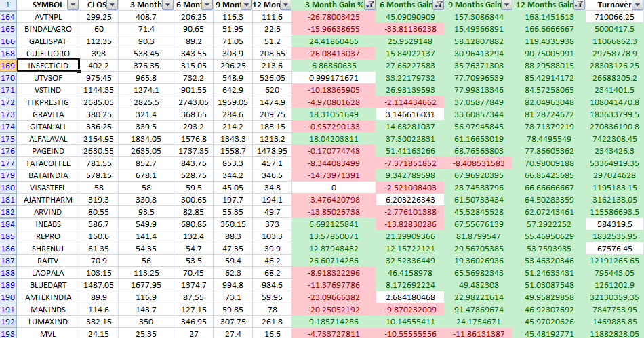The image size is (644, 338).
Task: Select the GITANJALI symbol cell
Action: (x=48, y=127)
